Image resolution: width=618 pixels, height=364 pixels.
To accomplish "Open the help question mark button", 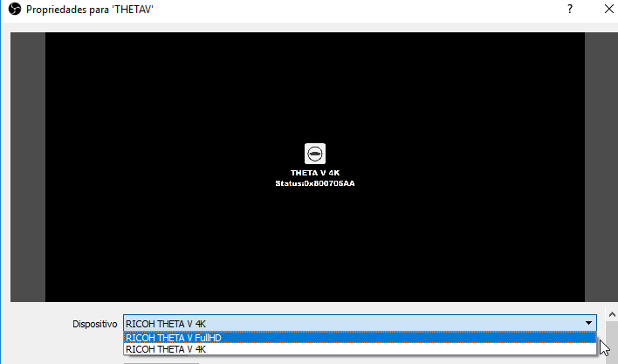I will pyautogui.click(x=570, y=9).
